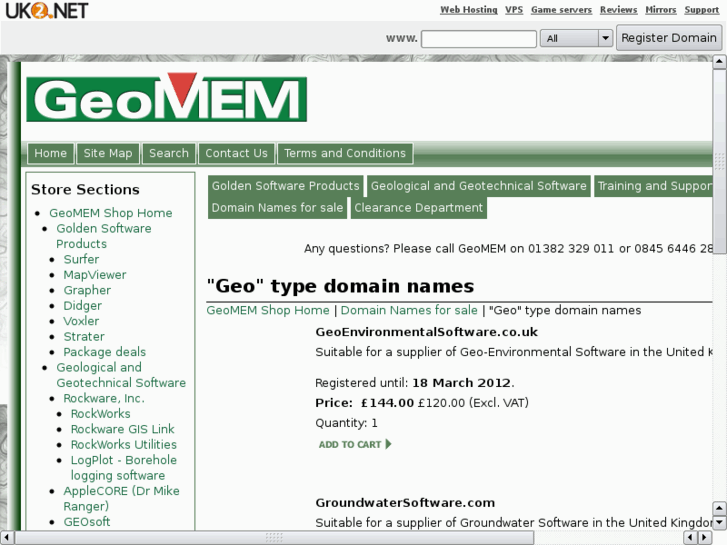Click the GeoEnvironmentalSoftware.co.uk domain title
This screenshot has width=727, height=545.
pos(427,332)
